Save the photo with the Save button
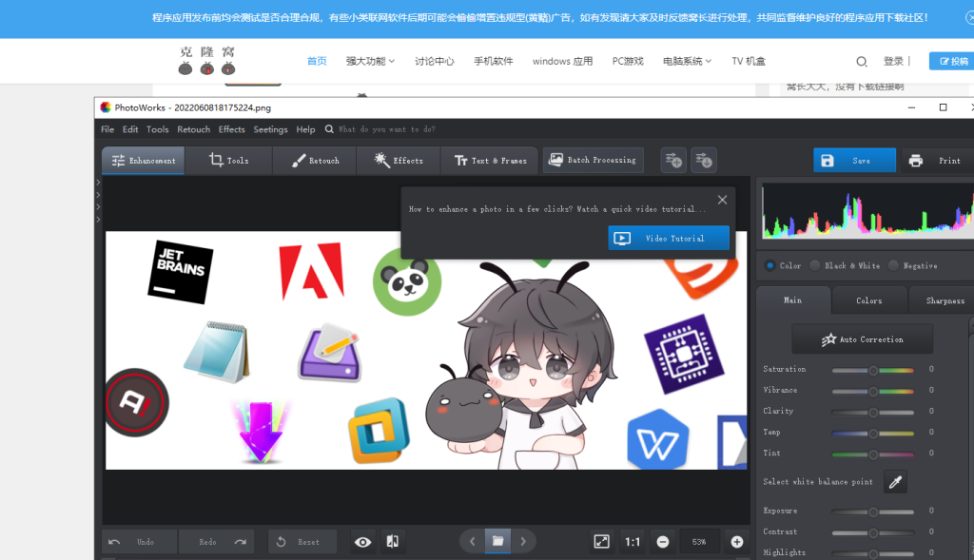The width and height of the screenshot is (974, 560). click(855, 160)
